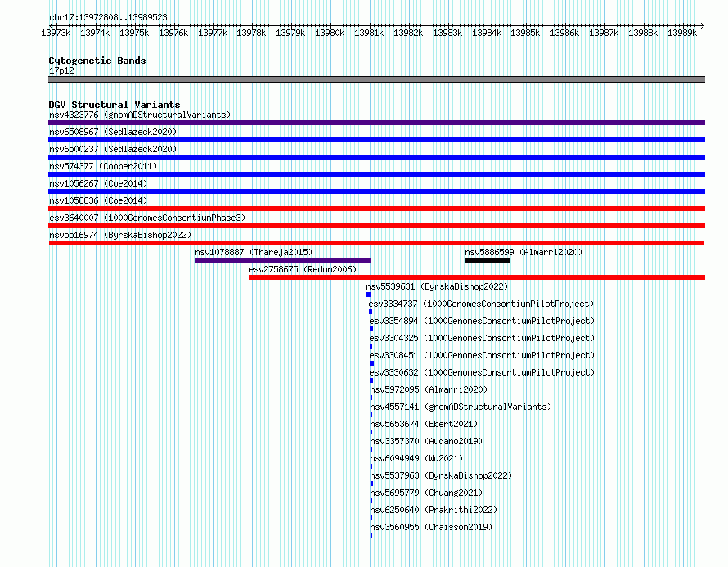Click the 13976k ruler position
Viewport: 728px width, 567px height.
coord(173,33)
